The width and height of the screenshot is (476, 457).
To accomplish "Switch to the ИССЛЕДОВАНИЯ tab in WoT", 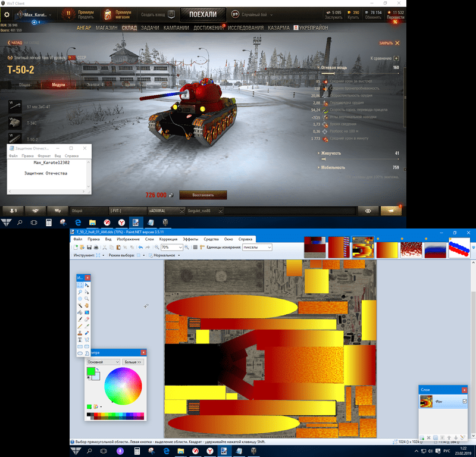I will (246, 28).
